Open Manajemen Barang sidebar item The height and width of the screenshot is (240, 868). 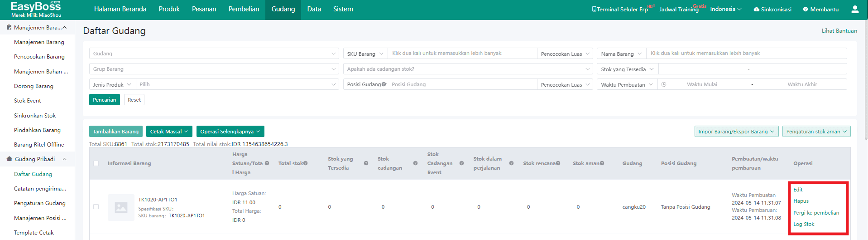(x=39, y=42)
